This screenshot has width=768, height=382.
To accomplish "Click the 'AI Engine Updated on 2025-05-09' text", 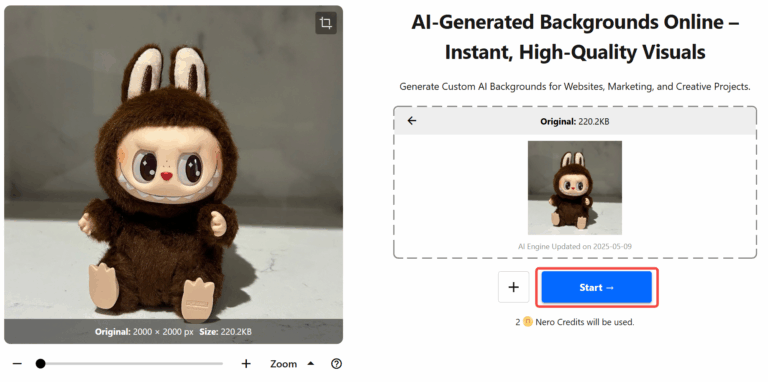I will pyautogui.click(x=575, y=246).
